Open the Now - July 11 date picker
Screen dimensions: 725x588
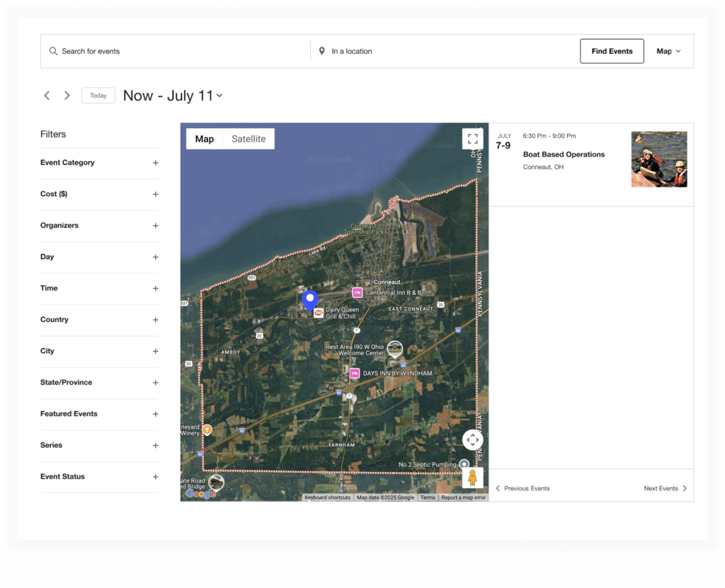pos(173,96)
